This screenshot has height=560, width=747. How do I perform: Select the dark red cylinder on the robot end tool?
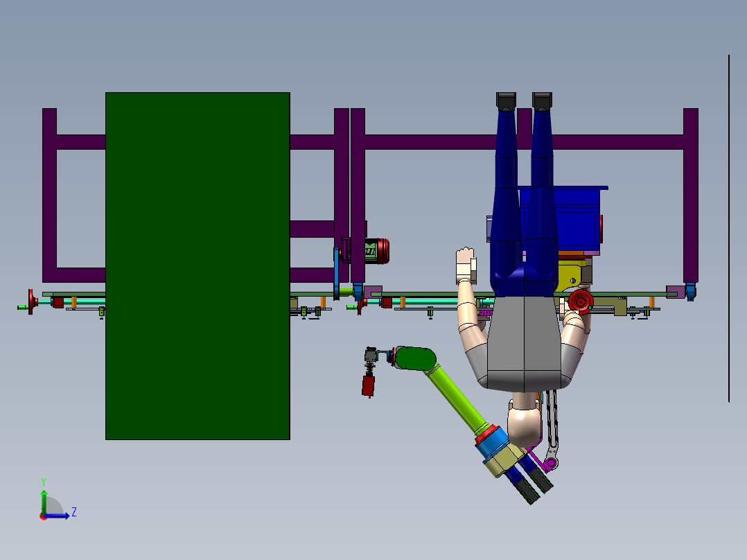(368, 386)
